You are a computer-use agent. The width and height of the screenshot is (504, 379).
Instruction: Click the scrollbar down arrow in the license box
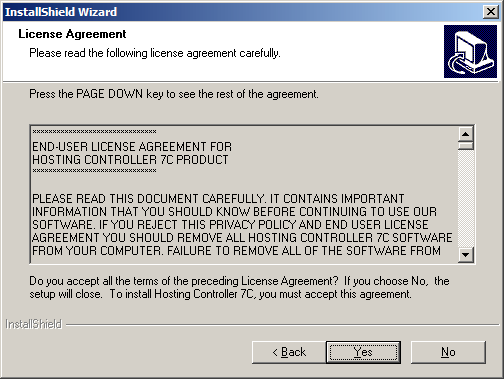coord(466,255)
